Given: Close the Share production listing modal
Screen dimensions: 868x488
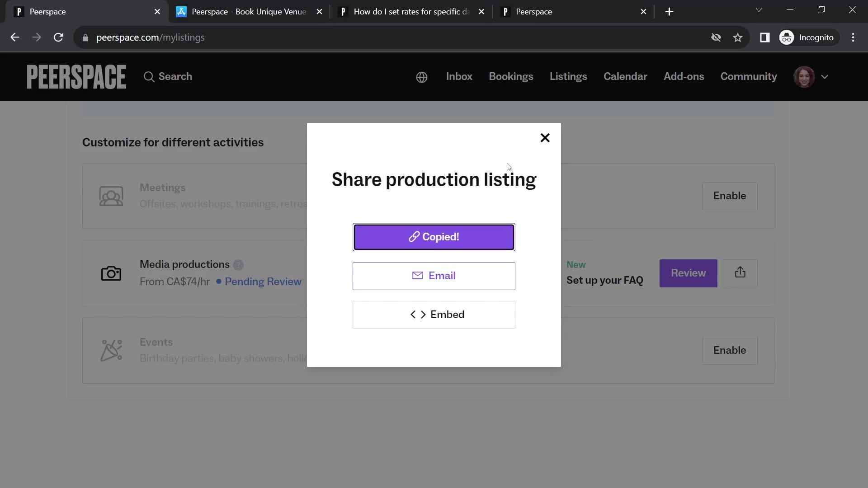Looking at the screenshot, I should tap(545, 138).
